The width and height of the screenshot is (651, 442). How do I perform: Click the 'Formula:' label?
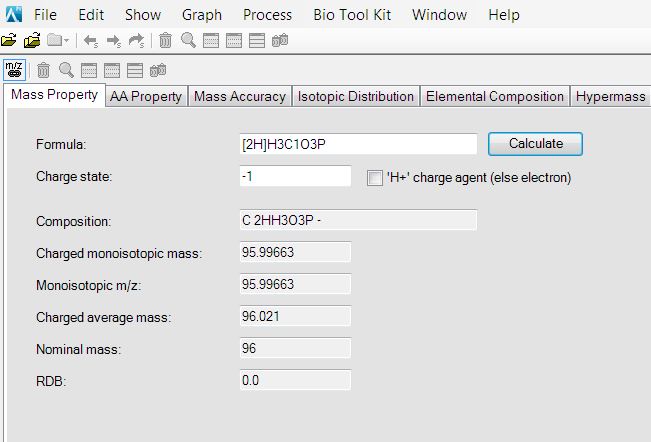pyautogui.click(x=61, y=144)
